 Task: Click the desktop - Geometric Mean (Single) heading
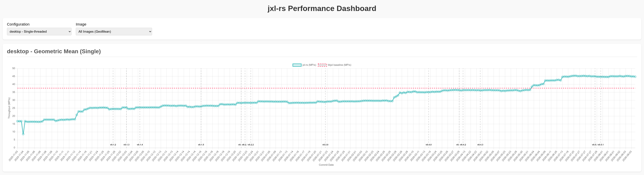(x=54, y=51)
